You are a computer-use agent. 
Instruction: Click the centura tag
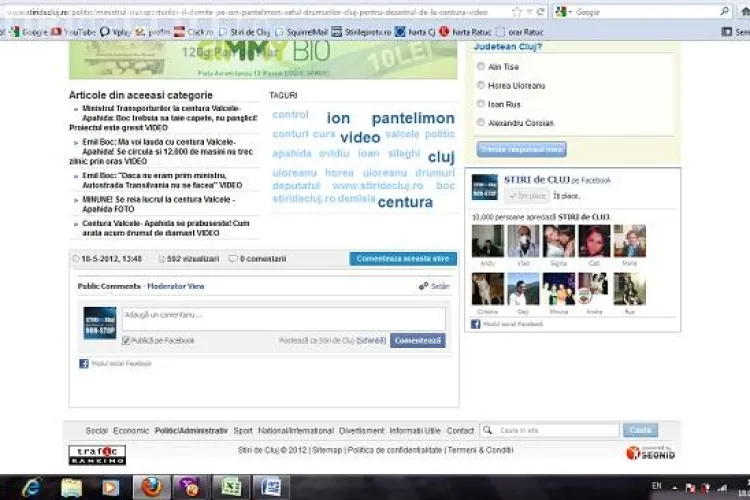point(405,202)
